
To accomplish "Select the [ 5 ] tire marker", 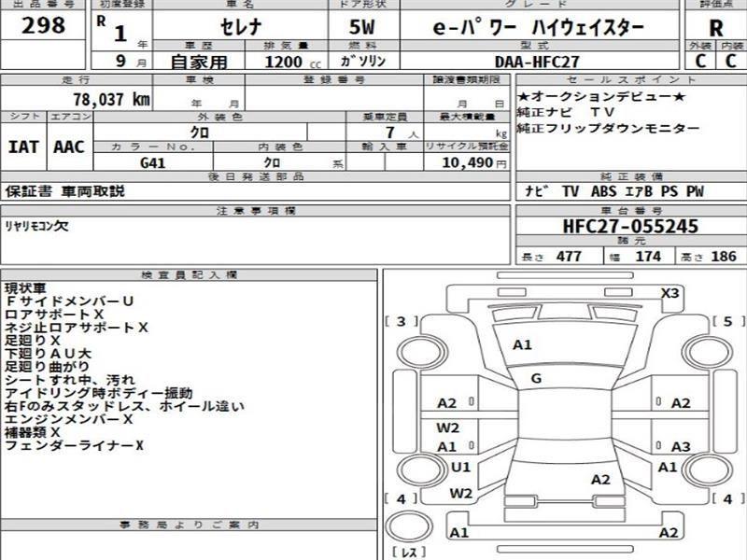I will pos(728,321).
